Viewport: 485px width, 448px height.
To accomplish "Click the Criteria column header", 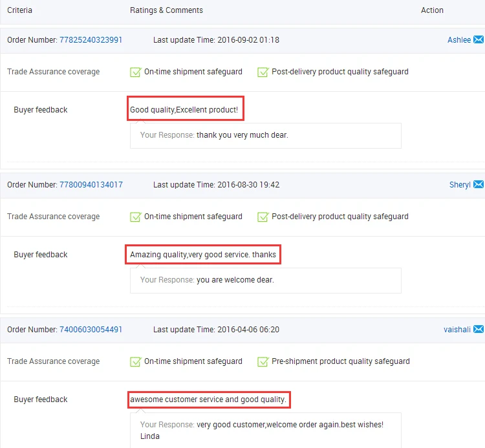I will pos(19,10).
